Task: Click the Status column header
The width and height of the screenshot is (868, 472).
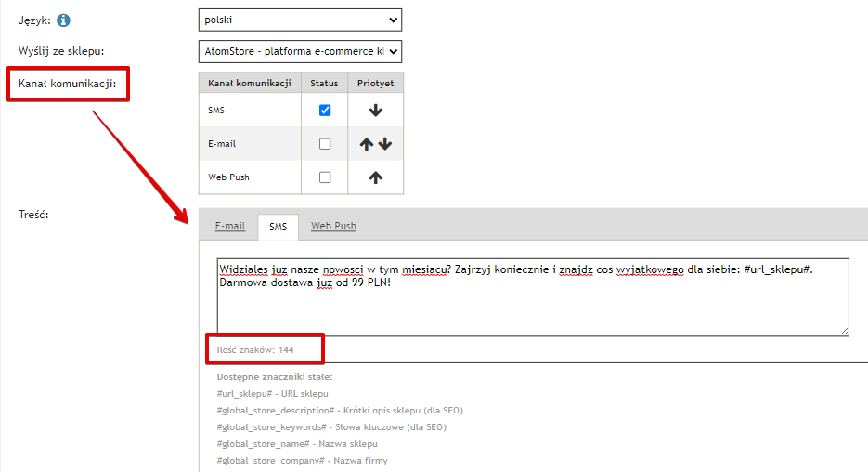Action: pyautogui.click(x=324, y=83)
